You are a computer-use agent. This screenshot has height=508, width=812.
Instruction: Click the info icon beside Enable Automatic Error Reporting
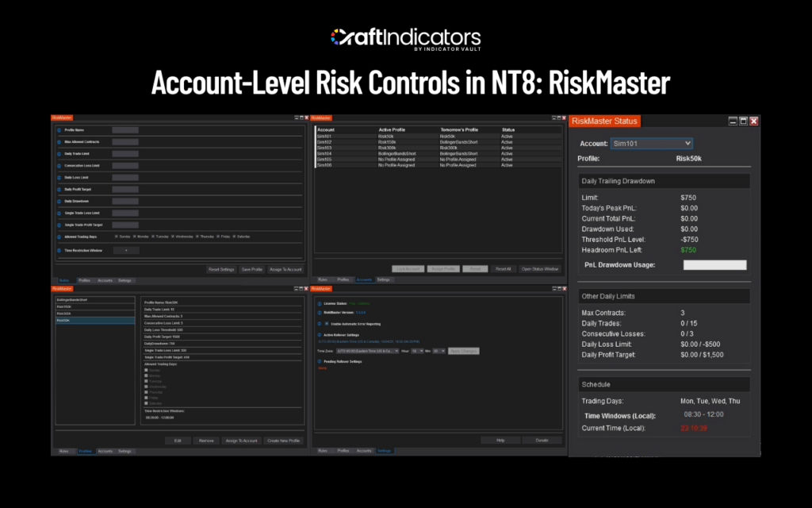pos(320,324)
